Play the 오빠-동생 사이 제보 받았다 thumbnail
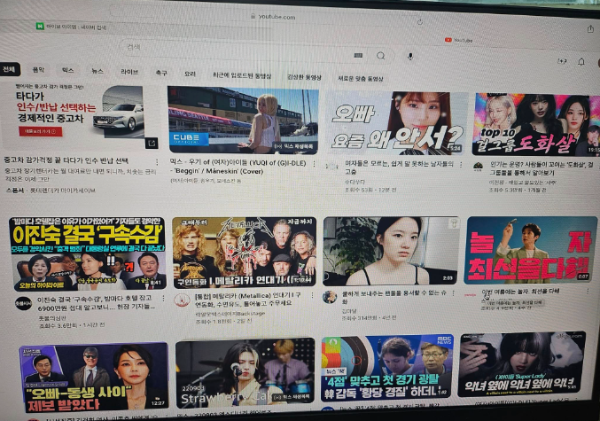 coord(94,377)
